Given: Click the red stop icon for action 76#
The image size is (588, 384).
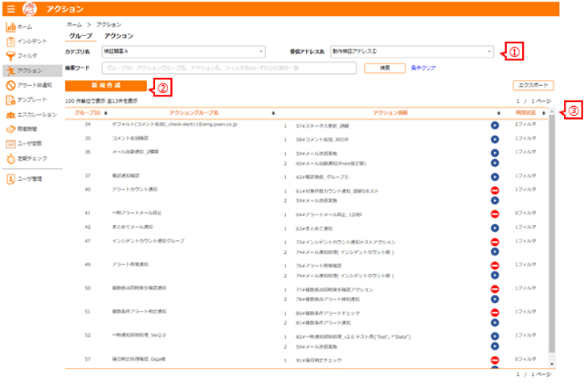Looking at the screenshot, I should coord(495,265).
